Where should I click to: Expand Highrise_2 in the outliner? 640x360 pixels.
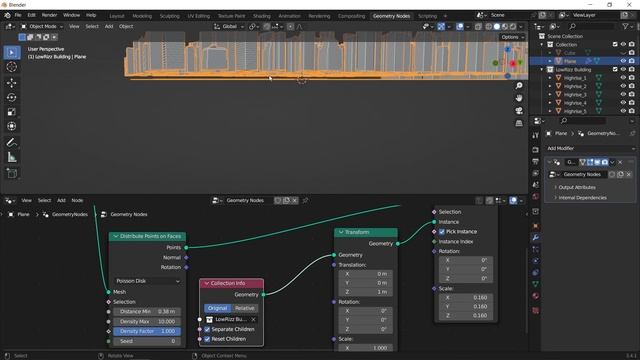click(x=550, y=87)
